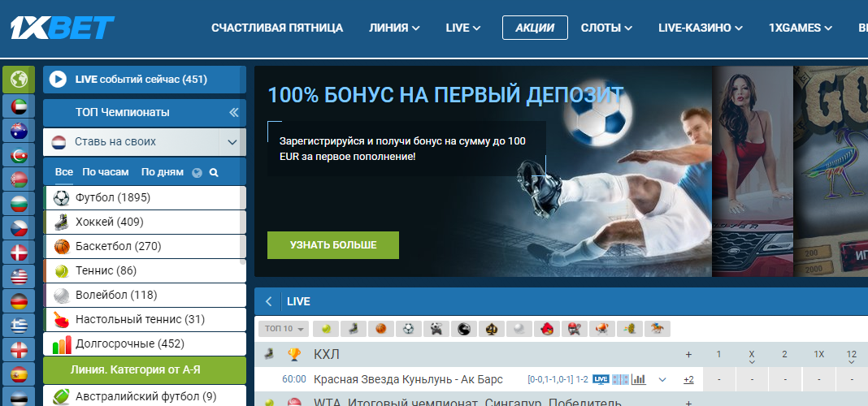Viewport: 868px width, 406px height.
Task: Select Баскетбол (270) in sports list
Action: tap(145, 246)
